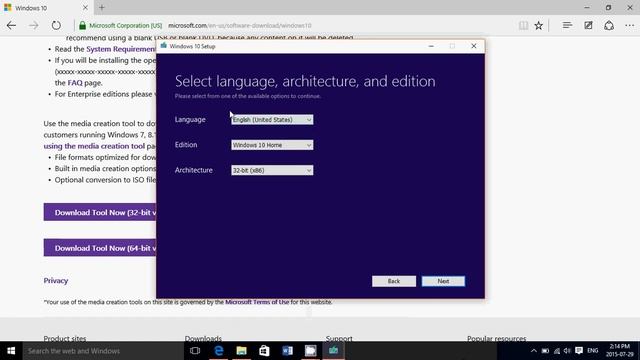Open the FAQ page link
This screenshot has height=360, width=640.
(x=75, y=83)
